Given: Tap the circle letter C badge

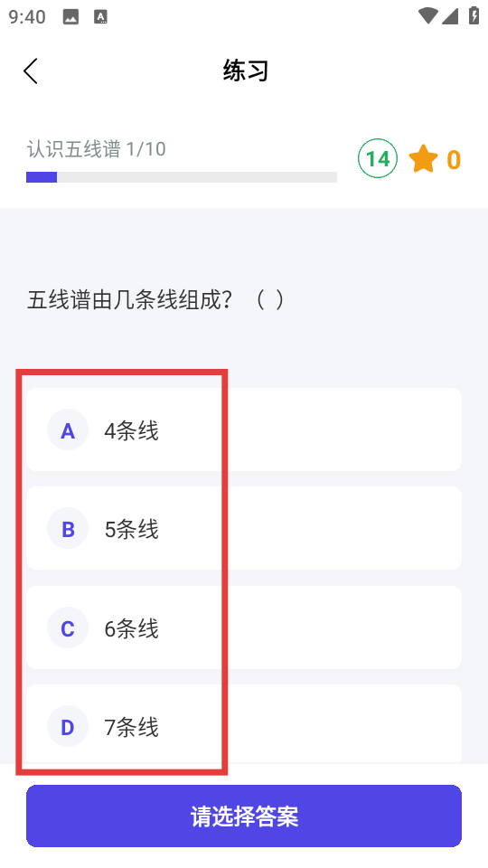Looking at the screenshot, I should coord(68,627).
